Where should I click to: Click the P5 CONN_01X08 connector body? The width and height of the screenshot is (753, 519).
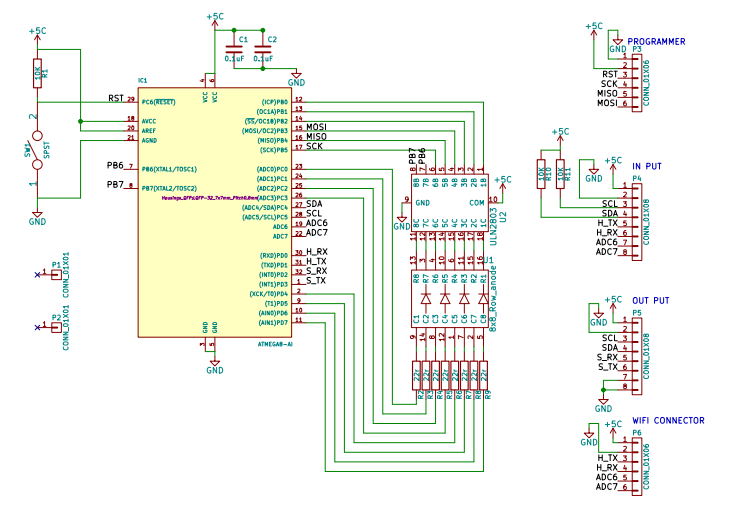pyautogui.click(x=637, y=356)
